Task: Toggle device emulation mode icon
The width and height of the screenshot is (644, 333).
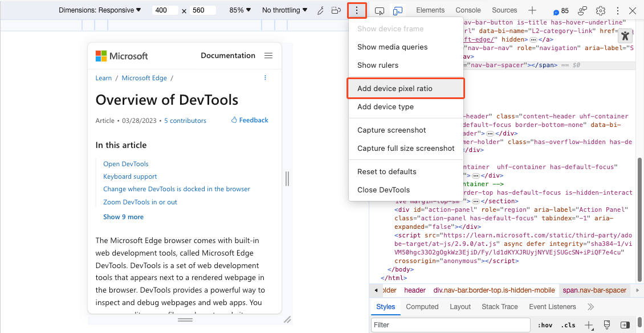Action: coord(398,11)
